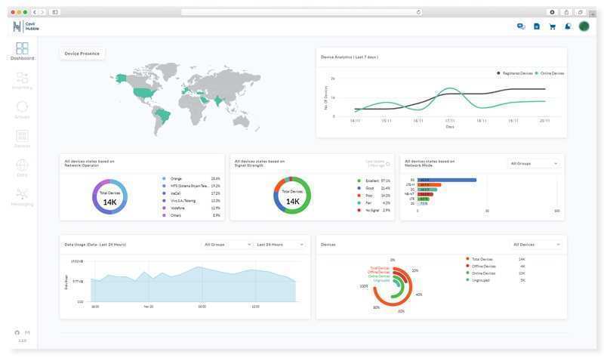Reload the page from the address bar

coord(418,12)
